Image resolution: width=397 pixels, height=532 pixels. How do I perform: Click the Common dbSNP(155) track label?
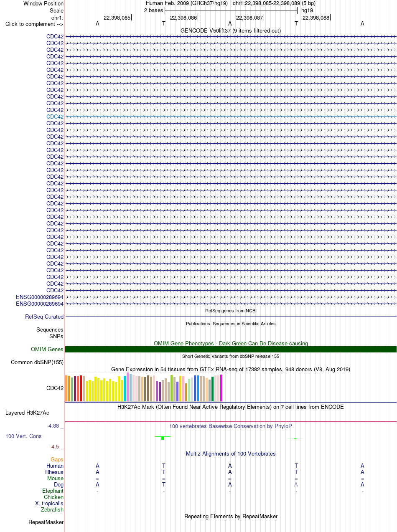click(37, 362)
